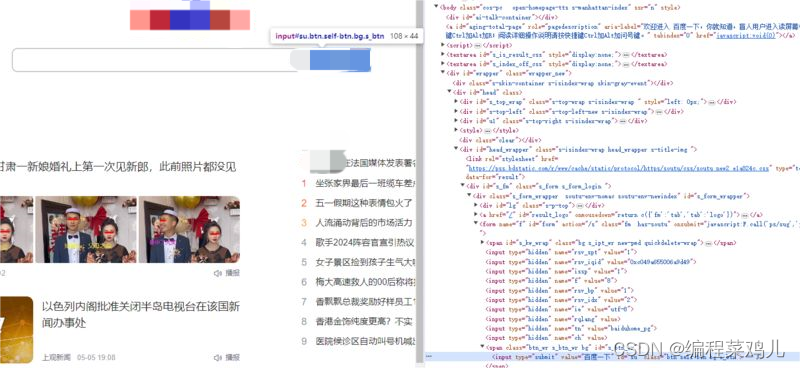800x368 pixels.
Task: Open the rightmost wedding photo thumbnail
Action: click(189, 229)
